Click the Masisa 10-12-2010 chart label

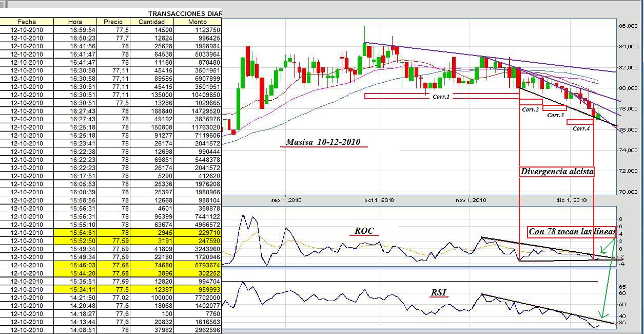[323, 142]
